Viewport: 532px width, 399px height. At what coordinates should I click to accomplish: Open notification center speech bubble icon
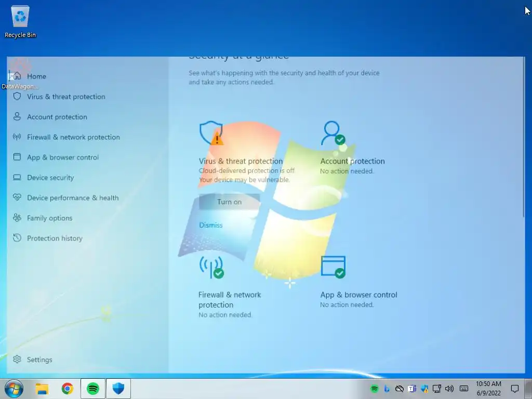coord(515,389)
